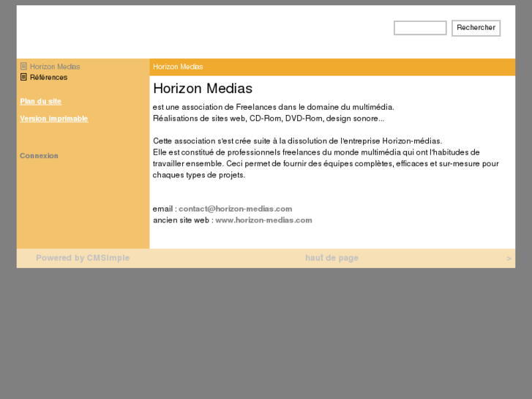Click Horizon Medias breadcrumb in orange bar
Image resolution: width=532 pixels, height=399 pixels.
178,67
